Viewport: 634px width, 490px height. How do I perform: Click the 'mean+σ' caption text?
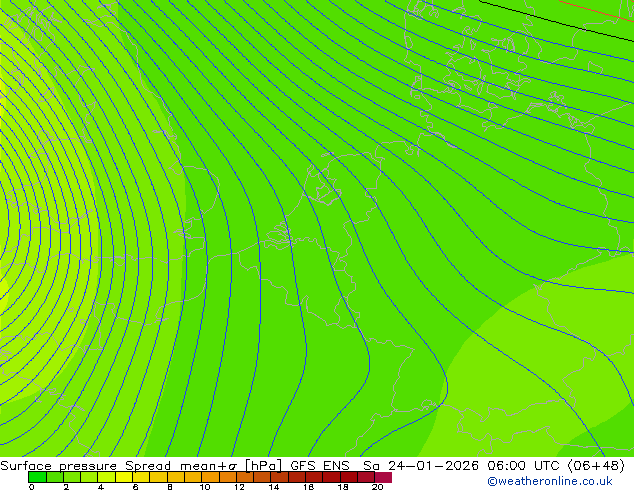point(209,466)
